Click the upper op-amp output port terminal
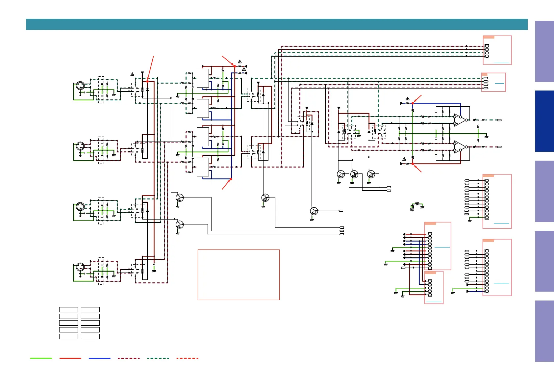Viewport: 554px width, 392px height. [499, 120]
